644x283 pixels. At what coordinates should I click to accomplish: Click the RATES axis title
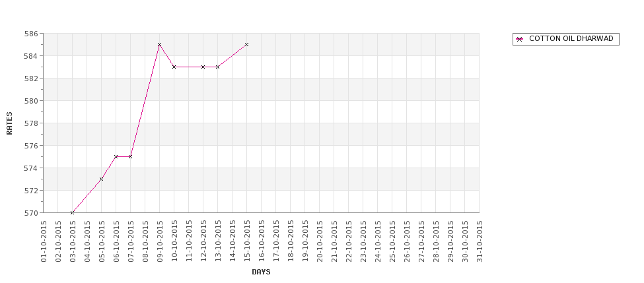[9, 123]
